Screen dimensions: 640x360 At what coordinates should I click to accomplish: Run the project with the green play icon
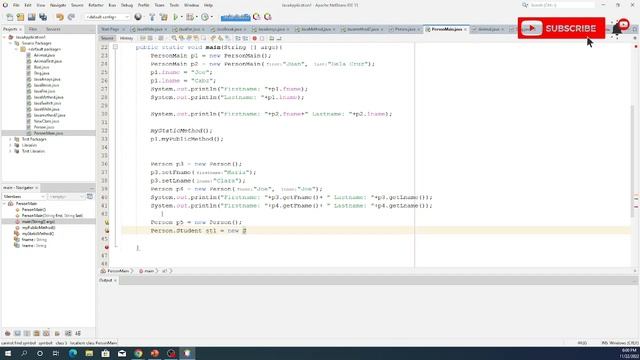[x=176, y=17]
